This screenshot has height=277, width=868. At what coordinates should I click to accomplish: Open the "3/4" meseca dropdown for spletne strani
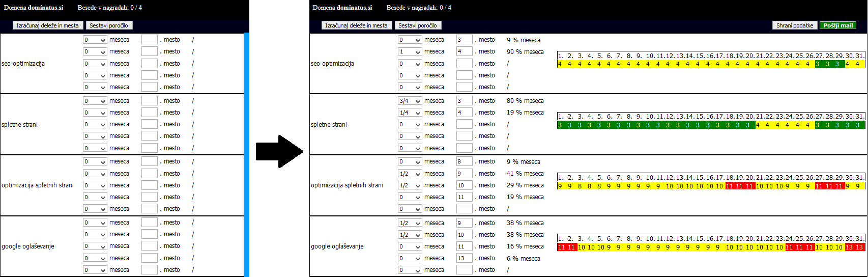410,101
